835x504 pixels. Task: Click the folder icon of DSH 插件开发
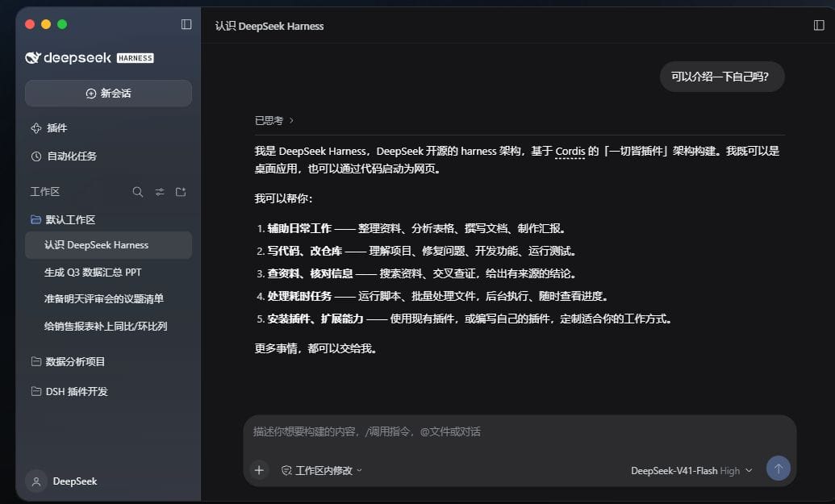[x=36, y=391]
